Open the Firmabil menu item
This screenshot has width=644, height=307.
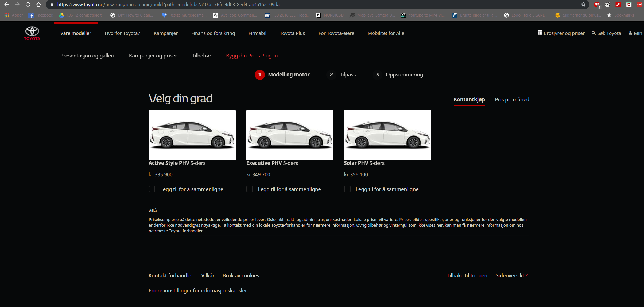[257, 33]
